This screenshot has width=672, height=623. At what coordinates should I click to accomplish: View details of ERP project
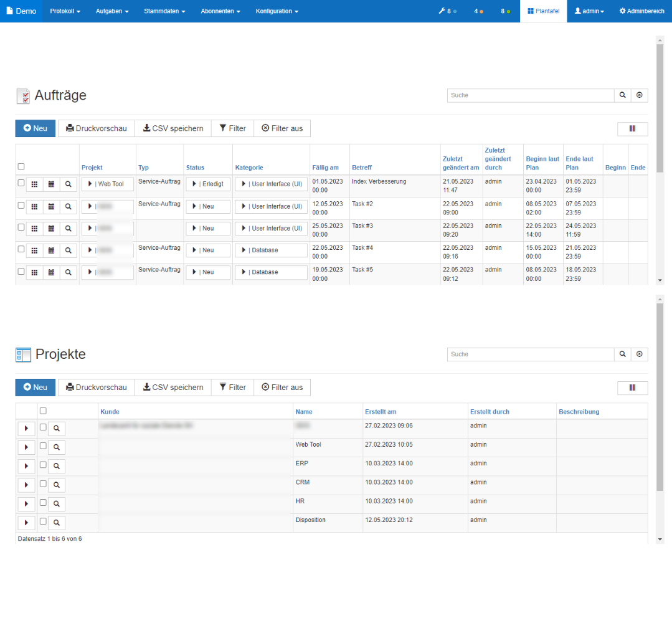tap(57, 466)
